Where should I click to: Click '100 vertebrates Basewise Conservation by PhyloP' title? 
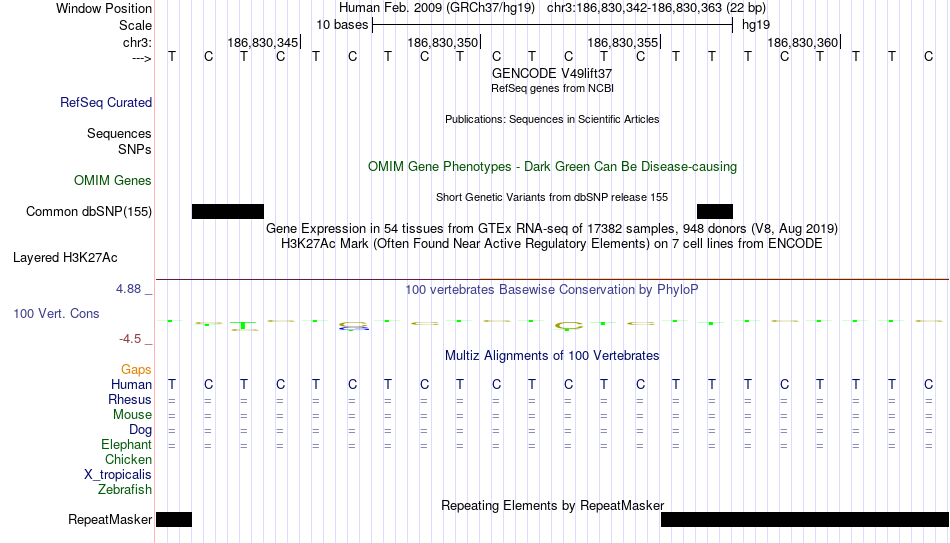pos(552,290)
